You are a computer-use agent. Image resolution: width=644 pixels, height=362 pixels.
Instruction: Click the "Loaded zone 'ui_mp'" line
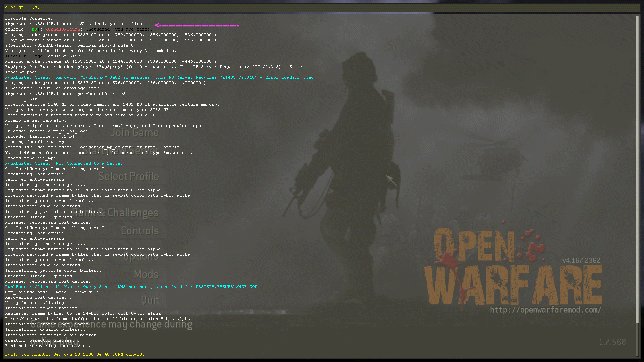pos(31,158)
